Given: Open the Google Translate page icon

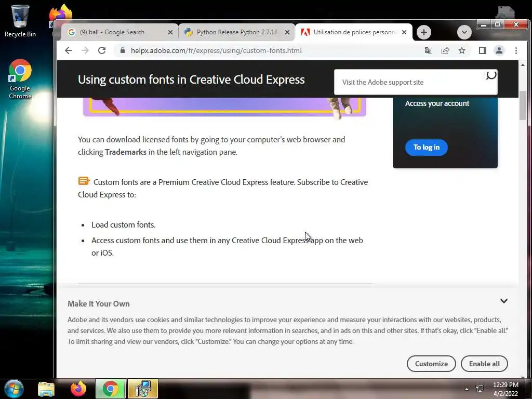Looking at the screenshot, I should tap(429, 50).
